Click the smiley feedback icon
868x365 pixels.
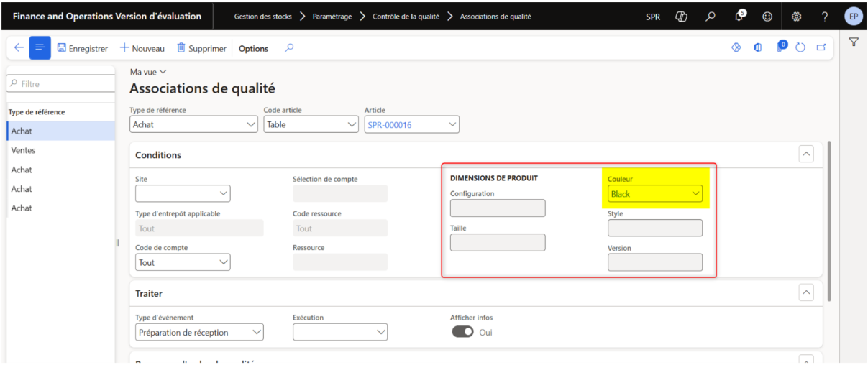pos(767,16)
